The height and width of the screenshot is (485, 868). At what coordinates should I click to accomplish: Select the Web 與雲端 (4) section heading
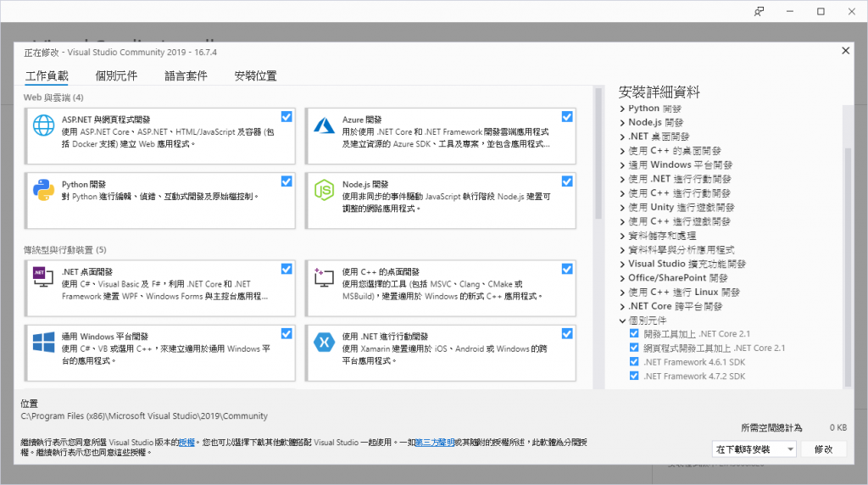point(53,98)
